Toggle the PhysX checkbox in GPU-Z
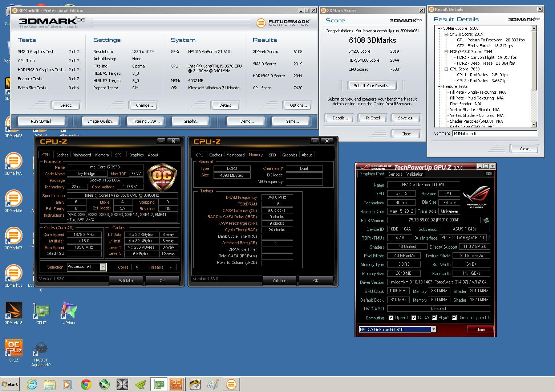This screenshot has width=555, height=392. (434, 318)
